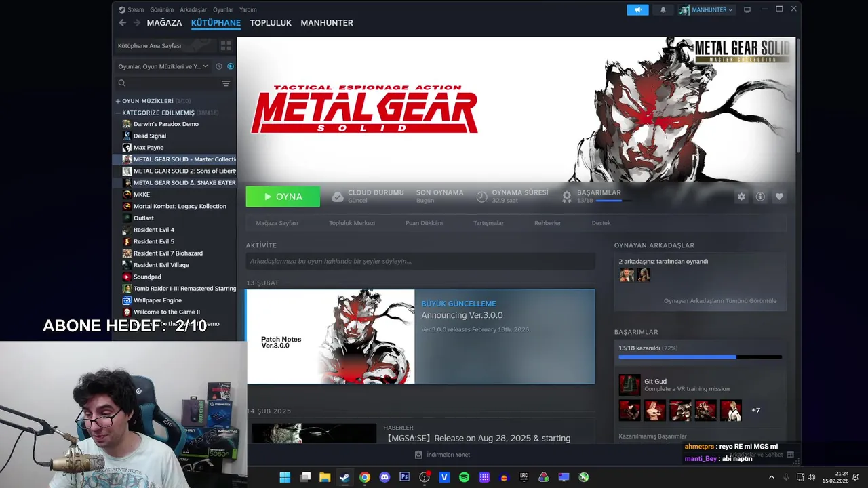The image size is (868, 488).
Task: Open the Oyunlar menu
Action: pyautogui.click(x=223, y=9)
